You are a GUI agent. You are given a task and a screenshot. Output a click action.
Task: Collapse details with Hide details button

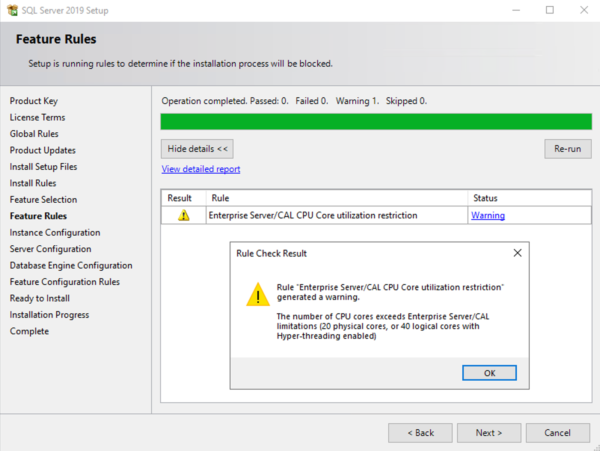click(x=199, y=149)
